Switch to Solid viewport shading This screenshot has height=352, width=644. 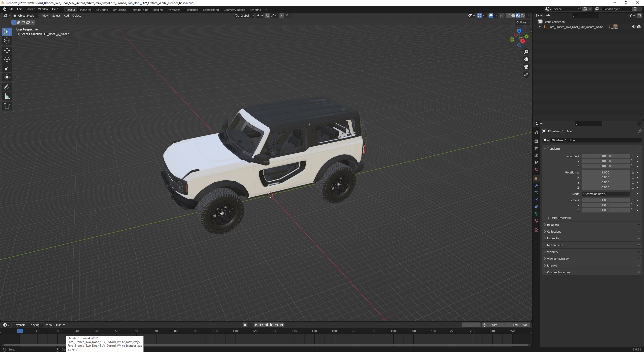click(513, 16)
